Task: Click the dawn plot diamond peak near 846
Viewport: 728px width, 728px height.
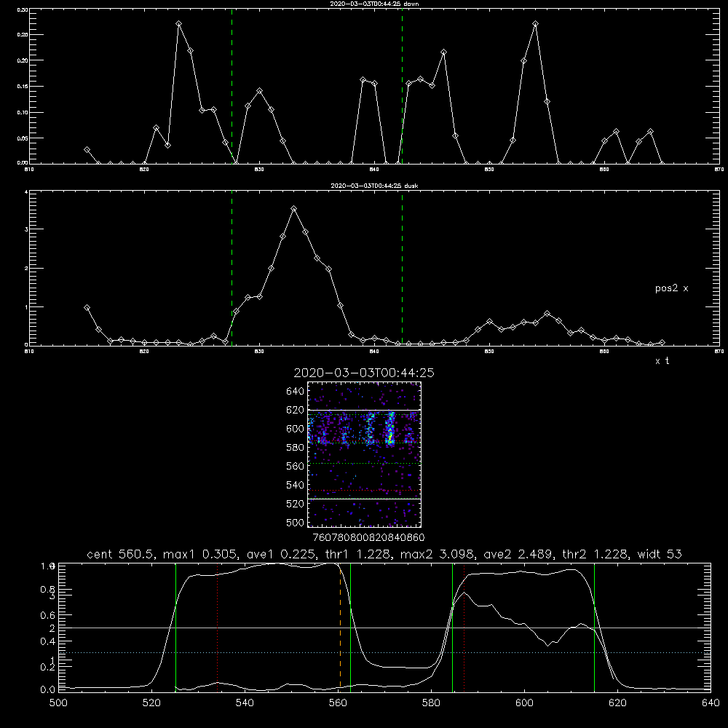Action: pos(443,52)
